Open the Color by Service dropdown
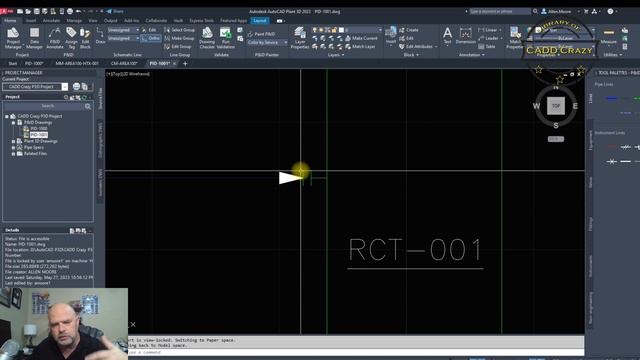This screenshot has height=360, width=640. 267,42
